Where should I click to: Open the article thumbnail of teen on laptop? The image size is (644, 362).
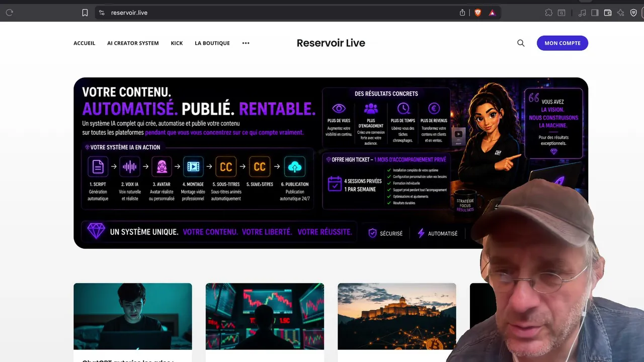(x=133, y=316)
